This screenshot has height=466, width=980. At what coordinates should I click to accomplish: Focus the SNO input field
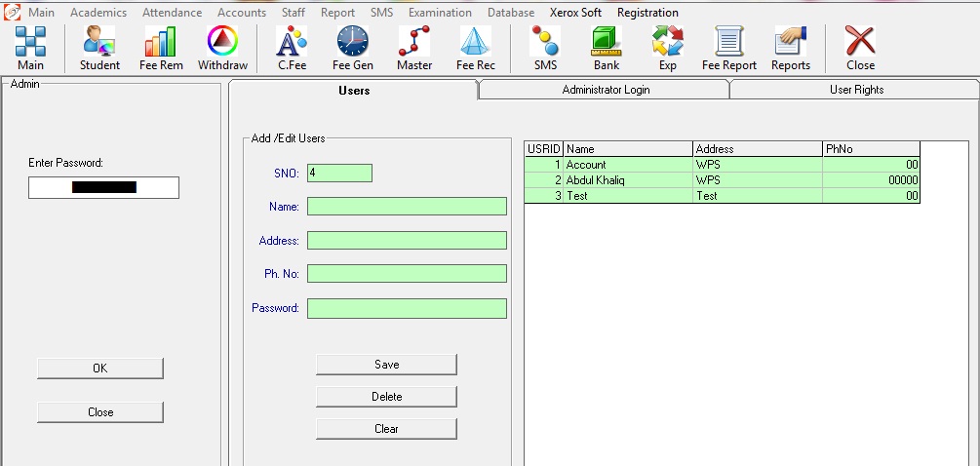tap(339, 173)
